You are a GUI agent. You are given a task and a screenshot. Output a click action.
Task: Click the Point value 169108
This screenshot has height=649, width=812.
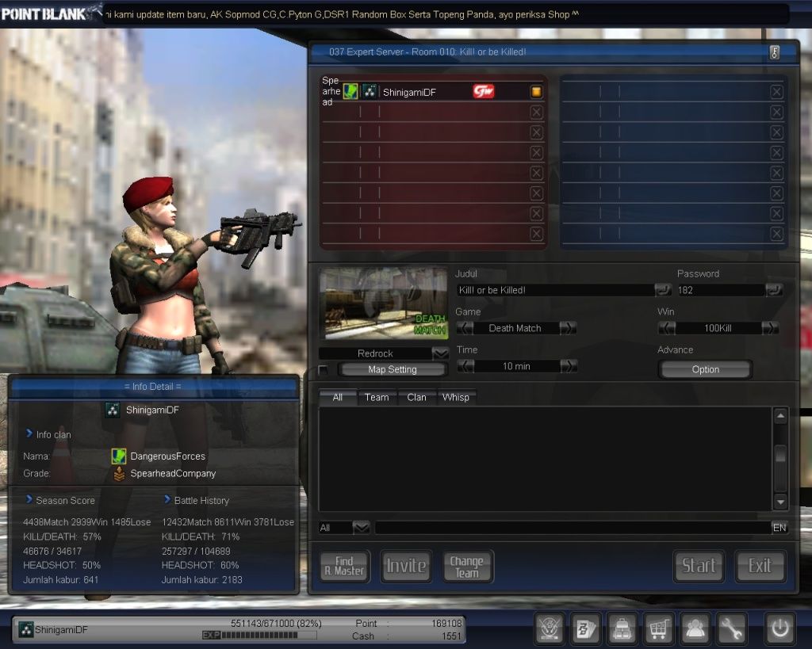pos(446,623)
